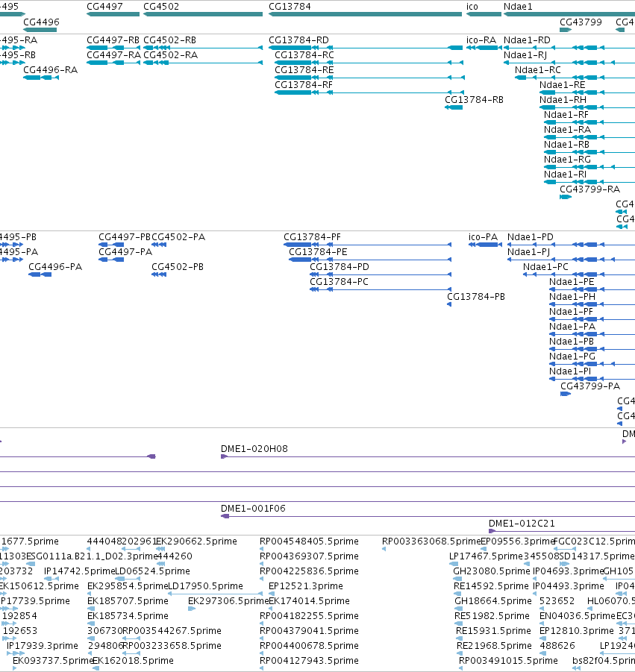This screenshot has width=635, height=672.
Task: Click the ico-RA transcript label
Action: 481,40
